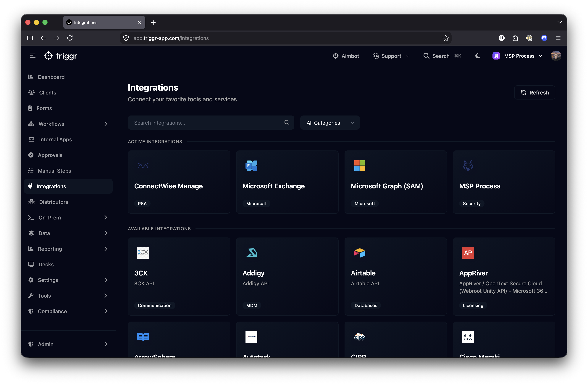
Task: Click the triggr logo
Action: [61, 56]
